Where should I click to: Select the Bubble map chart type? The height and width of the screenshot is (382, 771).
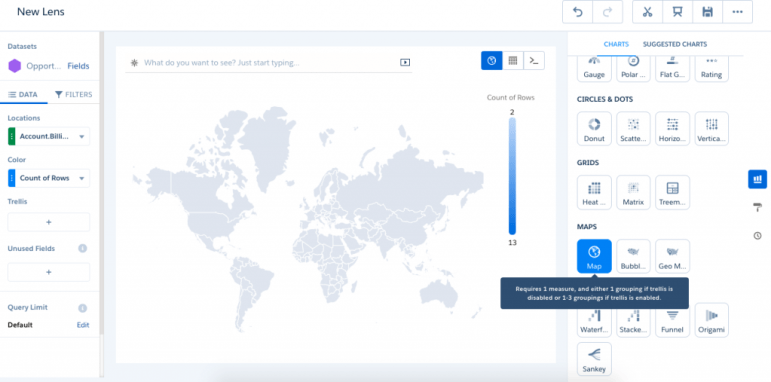coord(633,256)
